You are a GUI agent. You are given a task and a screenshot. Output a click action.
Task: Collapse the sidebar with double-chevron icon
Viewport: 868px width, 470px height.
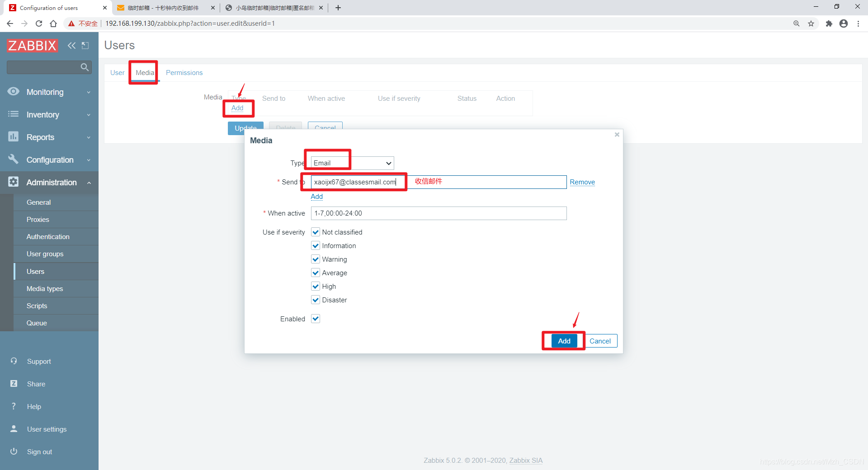coord(71,45)
